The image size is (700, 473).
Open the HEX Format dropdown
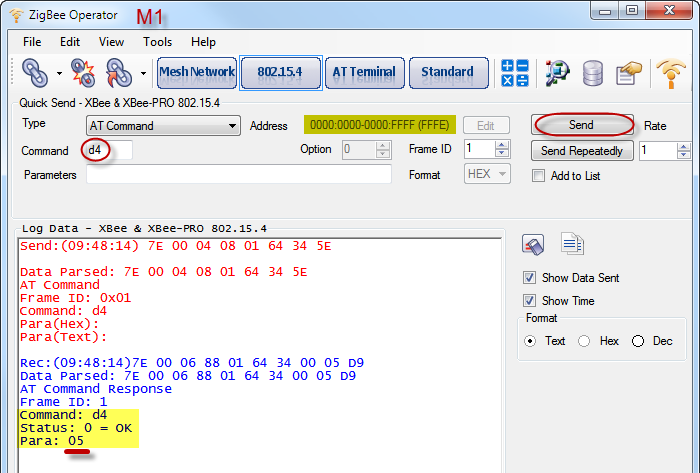click(487, 174)
